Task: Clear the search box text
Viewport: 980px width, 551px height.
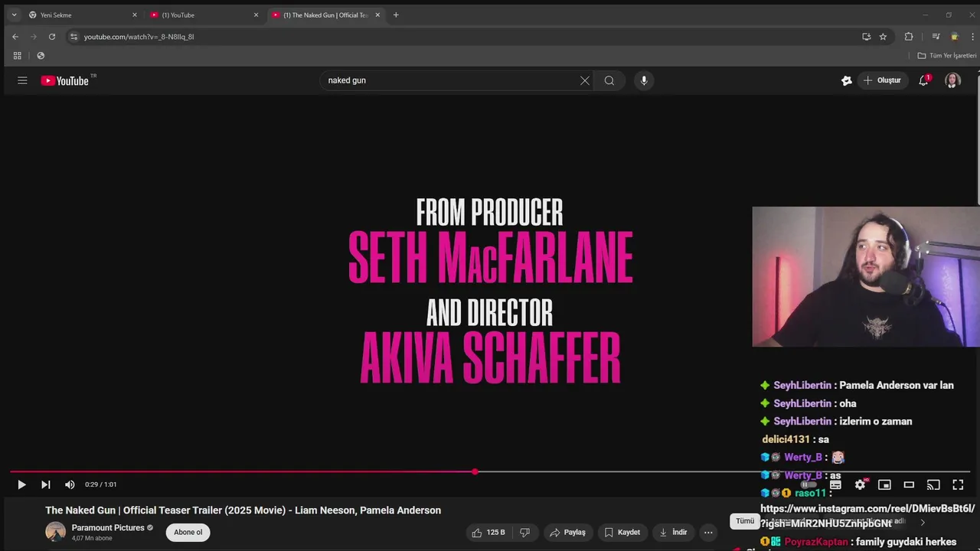Action: 585,80
